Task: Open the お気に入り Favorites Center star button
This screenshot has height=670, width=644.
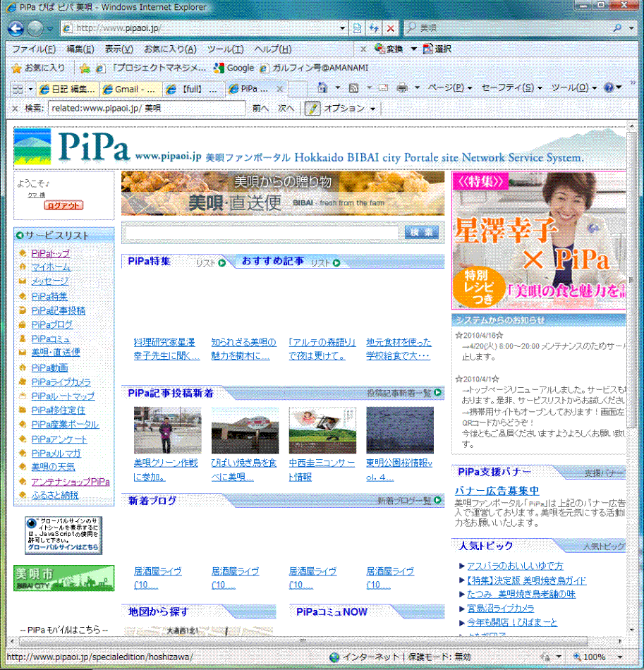Action: pyautogui.click(x=39, y=68)
